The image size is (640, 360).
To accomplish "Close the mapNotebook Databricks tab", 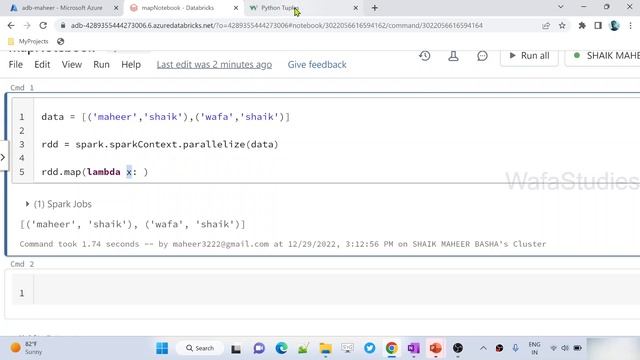I will pos(236,8).
